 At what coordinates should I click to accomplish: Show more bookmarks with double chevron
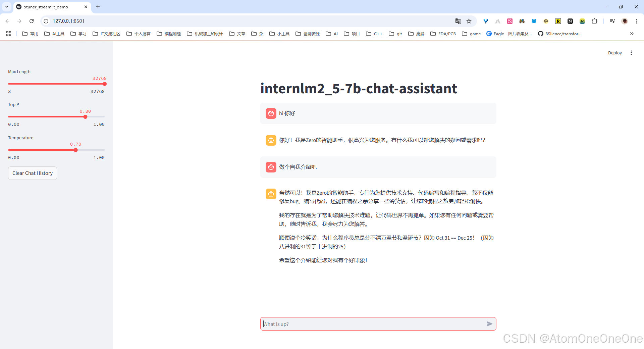[632, 34]
